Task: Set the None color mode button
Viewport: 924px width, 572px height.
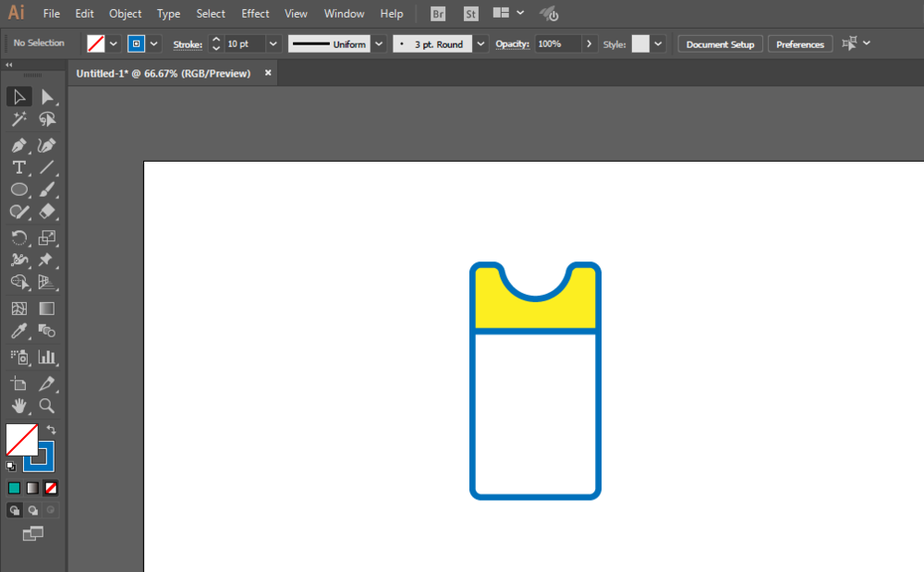Action: (x=52, y=488)
